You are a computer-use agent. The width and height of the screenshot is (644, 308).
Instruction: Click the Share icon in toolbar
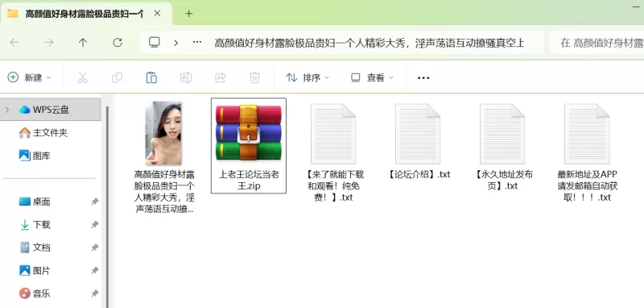(x=221, y=77)
